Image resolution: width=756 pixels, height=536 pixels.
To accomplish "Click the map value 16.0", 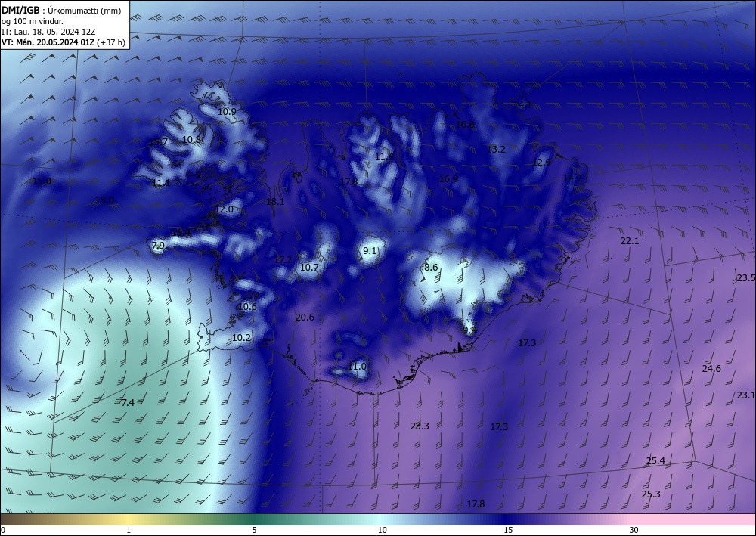I will click(465, 125).
